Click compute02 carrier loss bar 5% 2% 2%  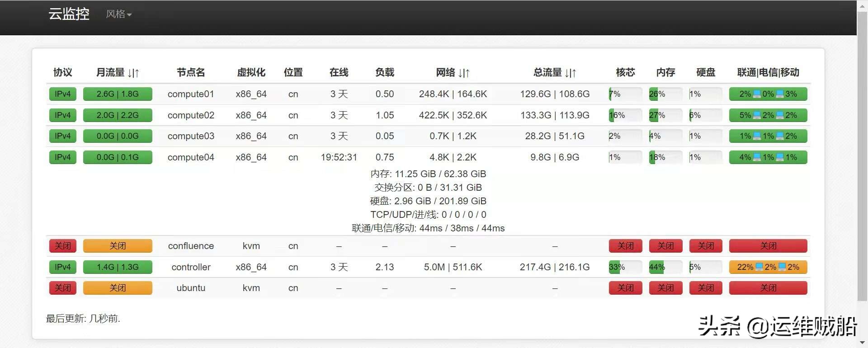[x=768, y=115]
